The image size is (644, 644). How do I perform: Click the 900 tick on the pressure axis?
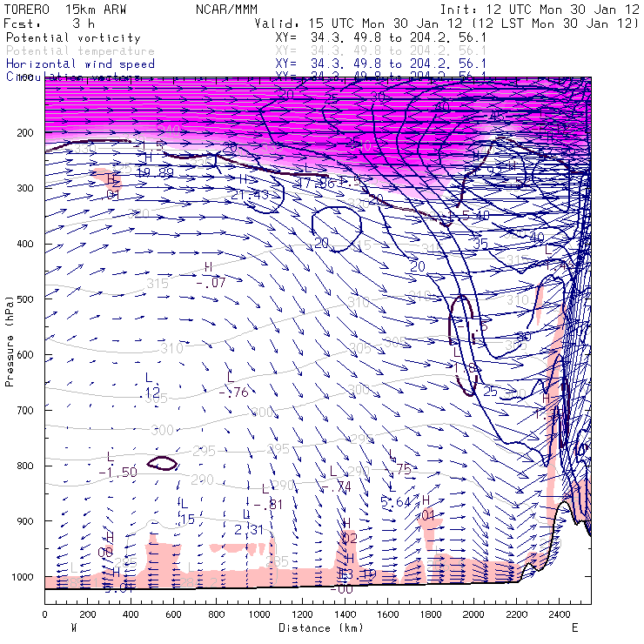point(24,520)
